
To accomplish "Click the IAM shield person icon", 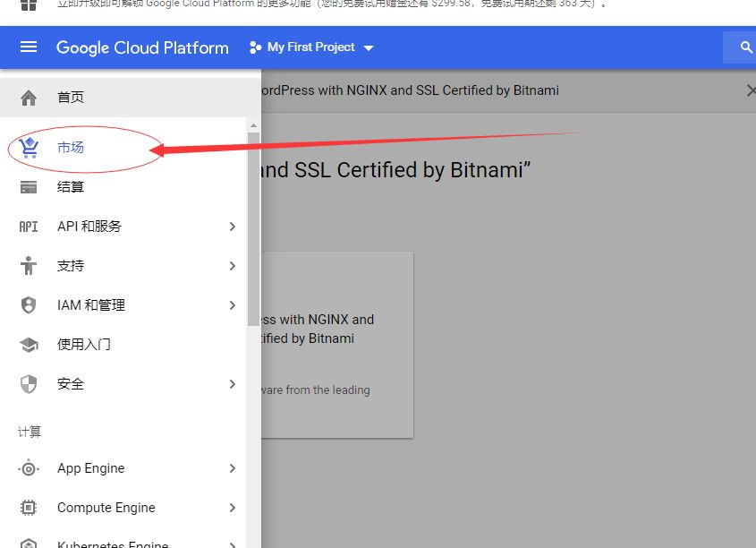I will coord(29,305).
